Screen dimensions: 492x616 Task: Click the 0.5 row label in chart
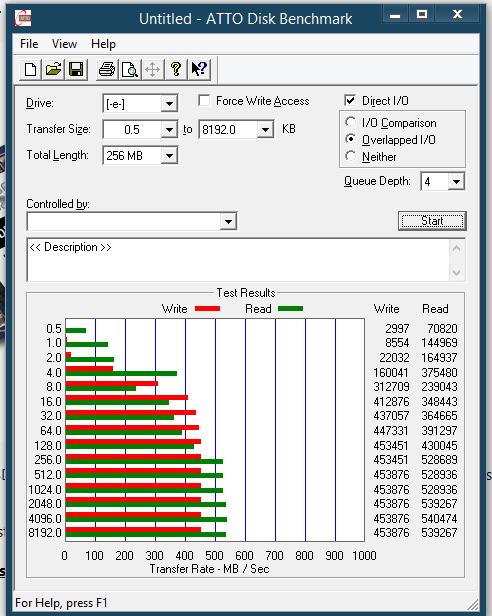coord(54,328)
